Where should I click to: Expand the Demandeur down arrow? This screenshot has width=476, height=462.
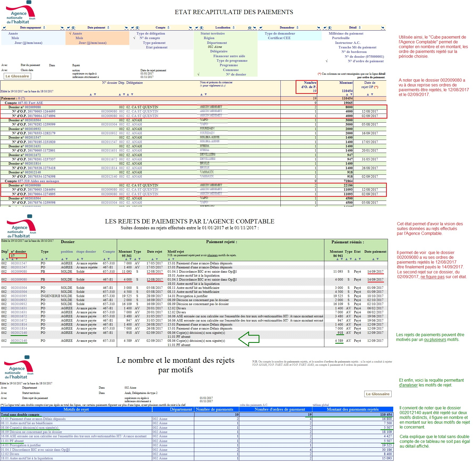click(x=297, y=28)
